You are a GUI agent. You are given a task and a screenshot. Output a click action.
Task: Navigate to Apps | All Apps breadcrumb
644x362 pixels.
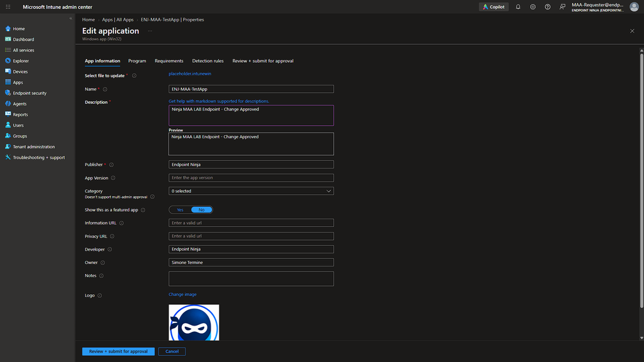[x=118, y=19]
